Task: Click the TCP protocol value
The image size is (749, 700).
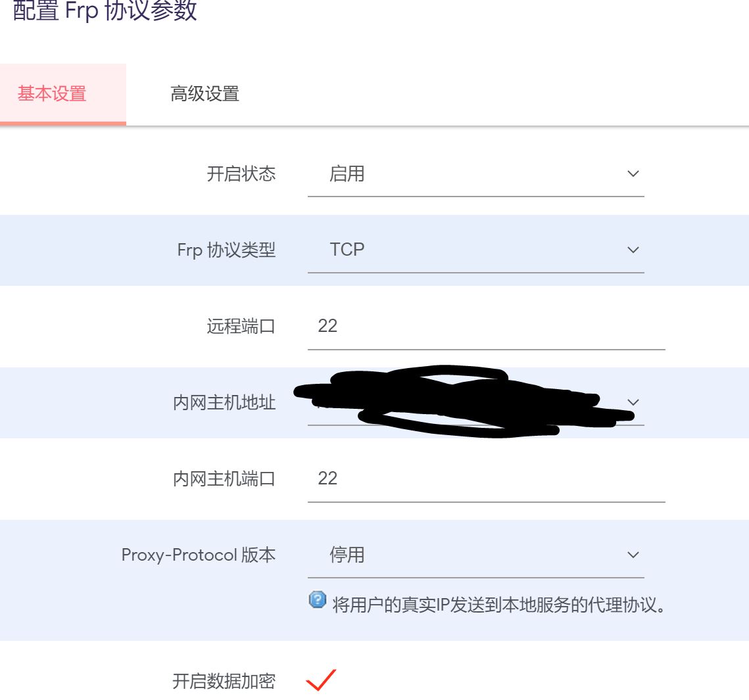Action: tap(347, 250)
